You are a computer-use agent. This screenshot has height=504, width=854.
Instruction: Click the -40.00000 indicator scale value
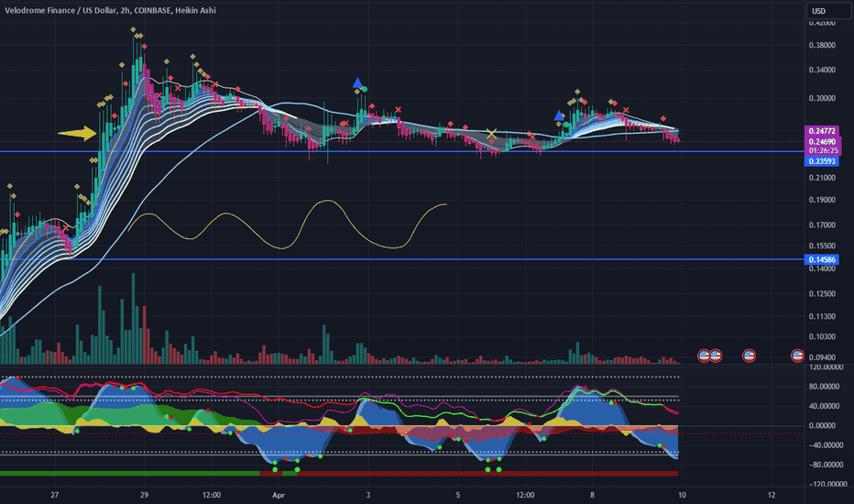point(826,445)
